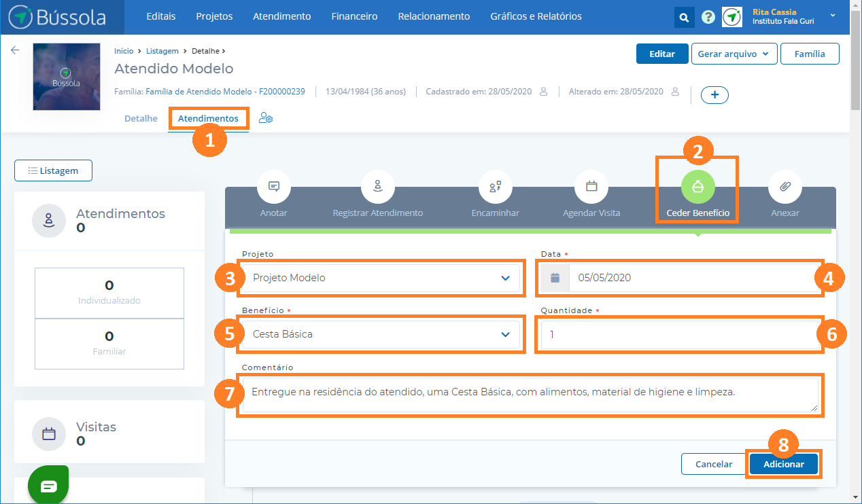Open the Atendimento menu
The width and height of the screenshot is (862, 504).
(x=281, y=16)
